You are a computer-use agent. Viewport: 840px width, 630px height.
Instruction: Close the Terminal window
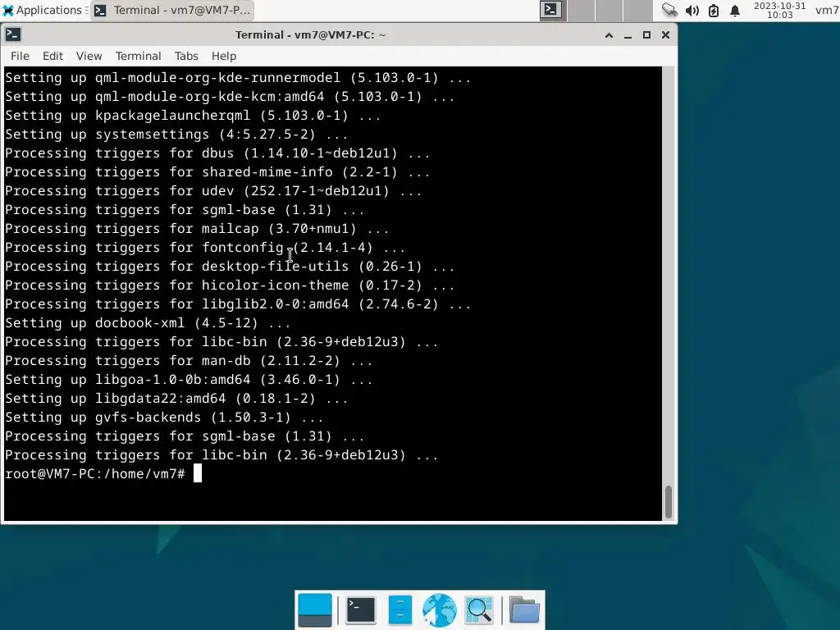665,35
